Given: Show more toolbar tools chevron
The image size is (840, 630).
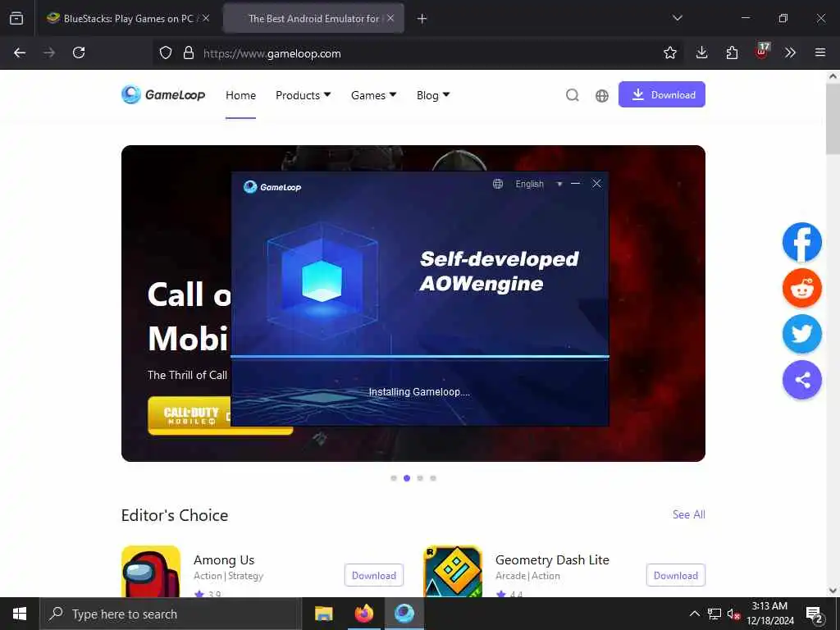Looking at the screenshot, I should [x=790, y=52].
